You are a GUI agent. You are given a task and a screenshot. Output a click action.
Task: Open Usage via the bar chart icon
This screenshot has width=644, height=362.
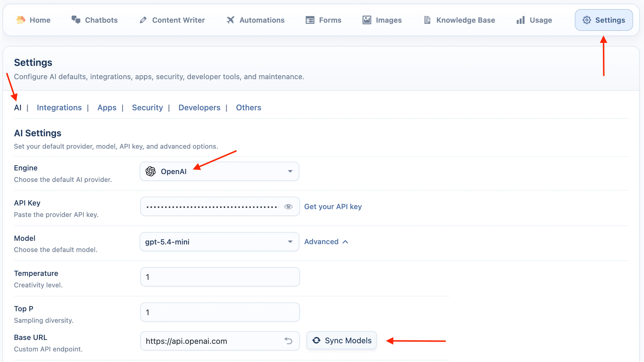[520, 20]
